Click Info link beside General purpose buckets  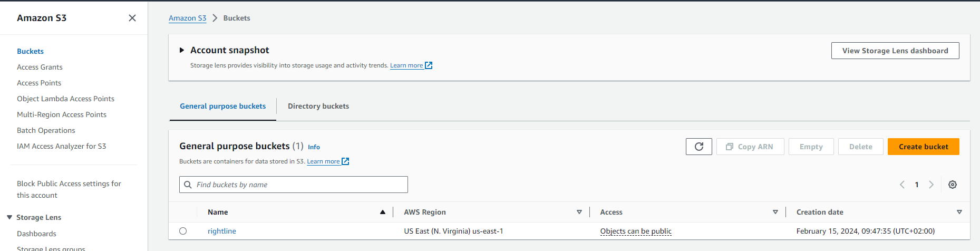click(x=314, y=147)
